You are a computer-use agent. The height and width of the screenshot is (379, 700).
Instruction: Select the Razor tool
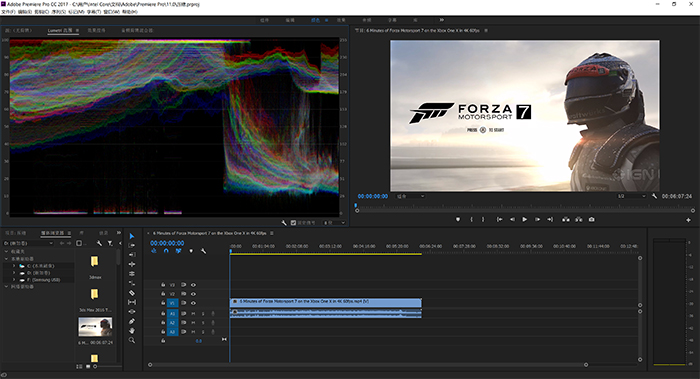point(132,293)
